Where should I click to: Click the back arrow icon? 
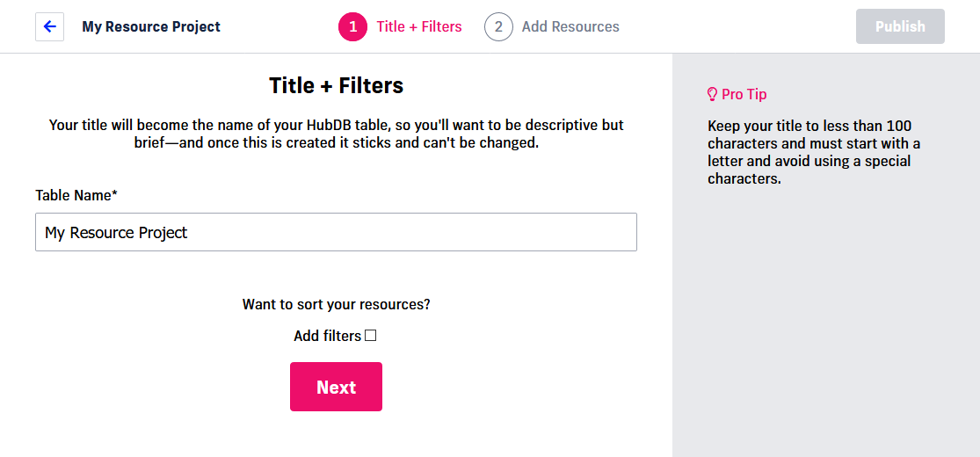pyautogui.click(x=49, y=26)
